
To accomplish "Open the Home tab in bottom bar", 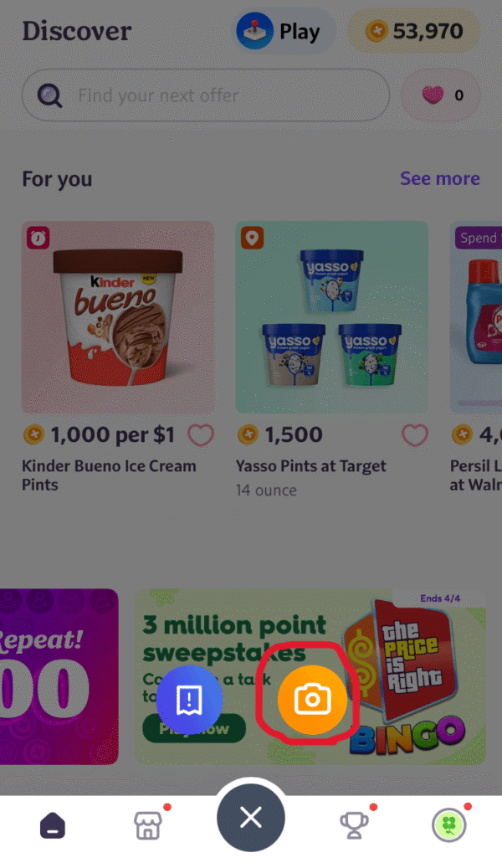I will tap(53, 826).
